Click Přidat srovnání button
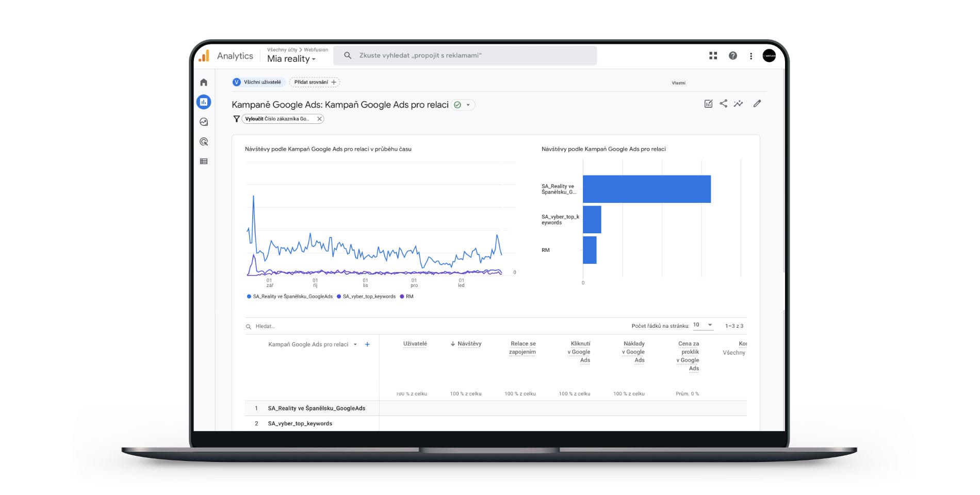980x495 pixels. (315, 82)
